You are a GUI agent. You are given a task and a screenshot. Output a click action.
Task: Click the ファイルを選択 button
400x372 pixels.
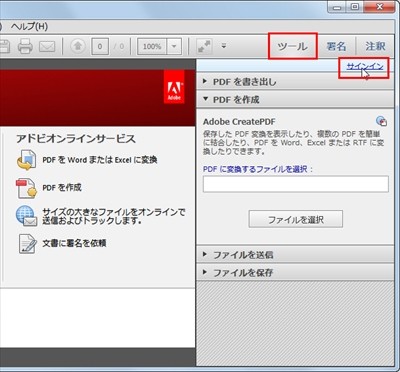296,219
